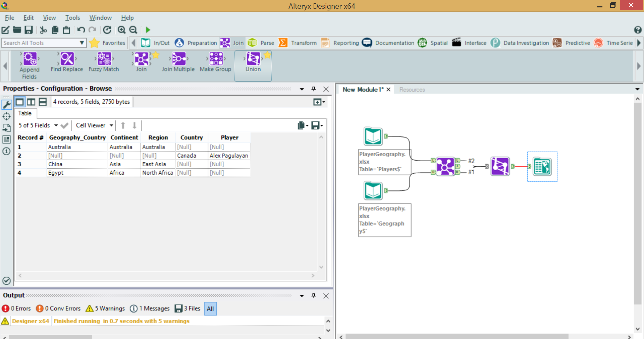The width and height of the screenshot is (644, 339).
Task: Undo the last action
Action: [x=81, y=30]
